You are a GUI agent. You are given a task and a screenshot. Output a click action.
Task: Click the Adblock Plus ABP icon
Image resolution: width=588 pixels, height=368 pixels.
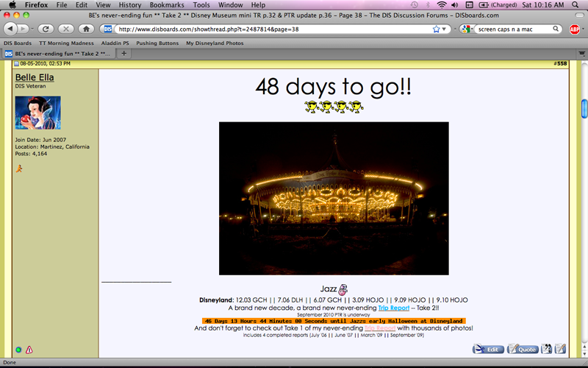coord(575,29)
